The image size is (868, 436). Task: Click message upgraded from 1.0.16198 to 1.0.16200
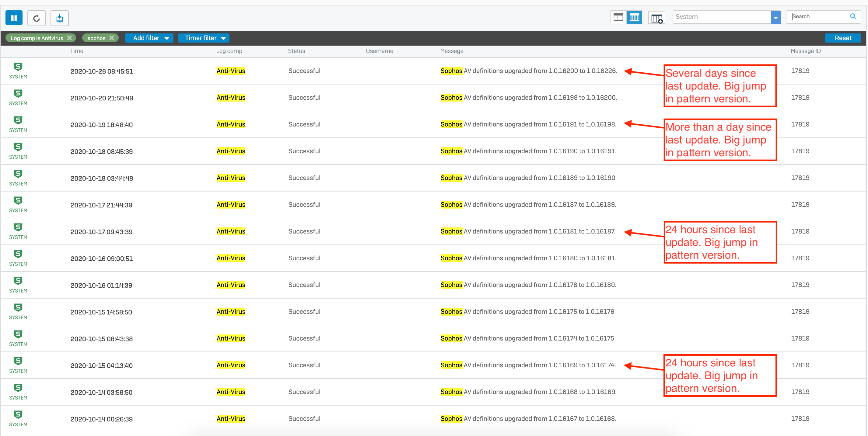[x=528, y=98]
